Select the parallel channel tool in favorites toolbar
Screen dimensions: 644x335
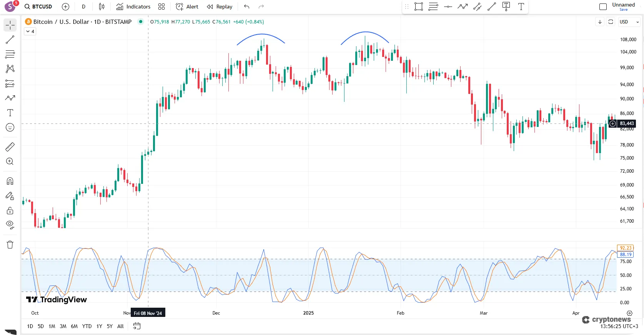click(x=477, y=7)
